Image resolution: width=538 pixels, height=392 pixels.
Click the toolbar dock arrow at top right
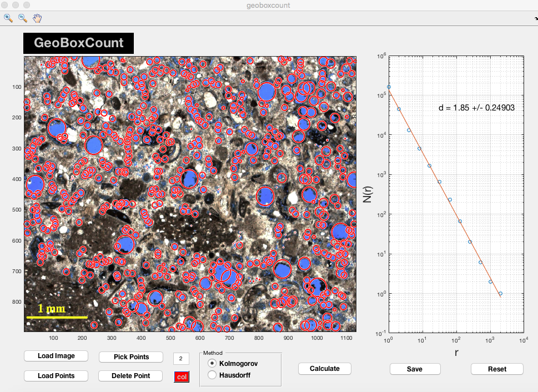(535, 18)
